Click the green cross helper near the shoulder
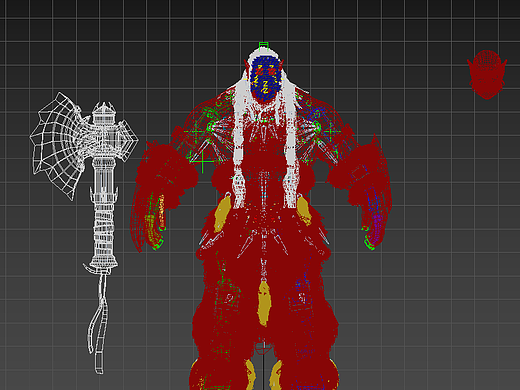Viewport: 520px width, 390px height. pyautogui.click(x=203, y=161)
